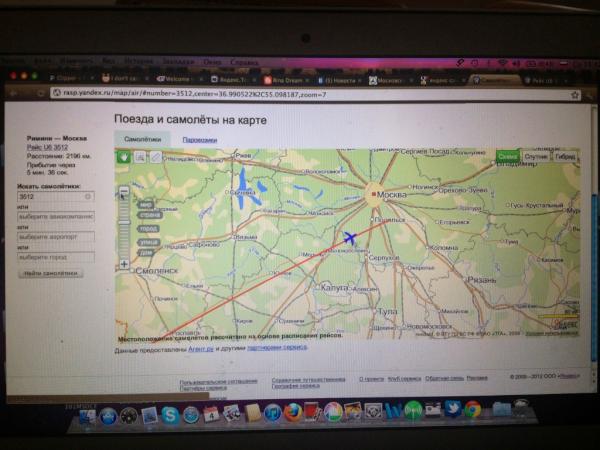The image size is (600, 450).
Task: Click the Тула city label on map
Action: (387, 311)
